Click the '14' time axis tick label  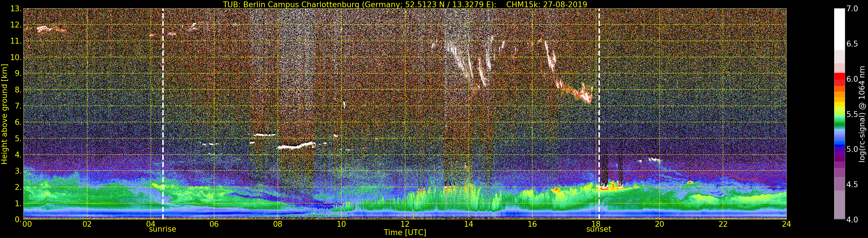(x=468, y=224)
